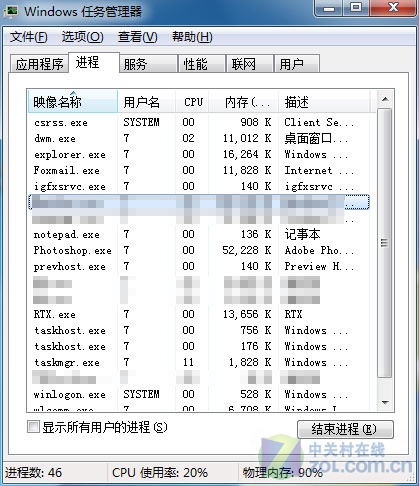
Task: Sort by the 用户名 column header
Action: tap(147, 102)
